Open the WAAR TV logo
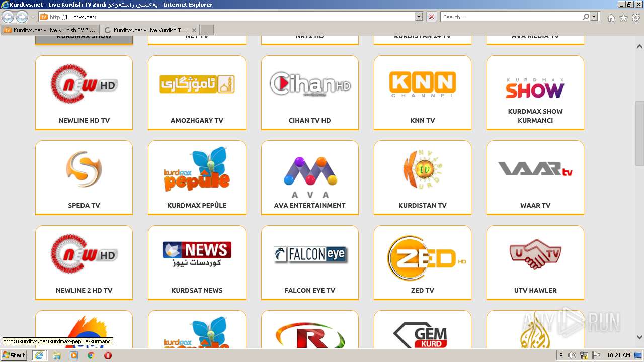Image resolution: width=644 pixels, height=362 pixels. coord(535,169)
